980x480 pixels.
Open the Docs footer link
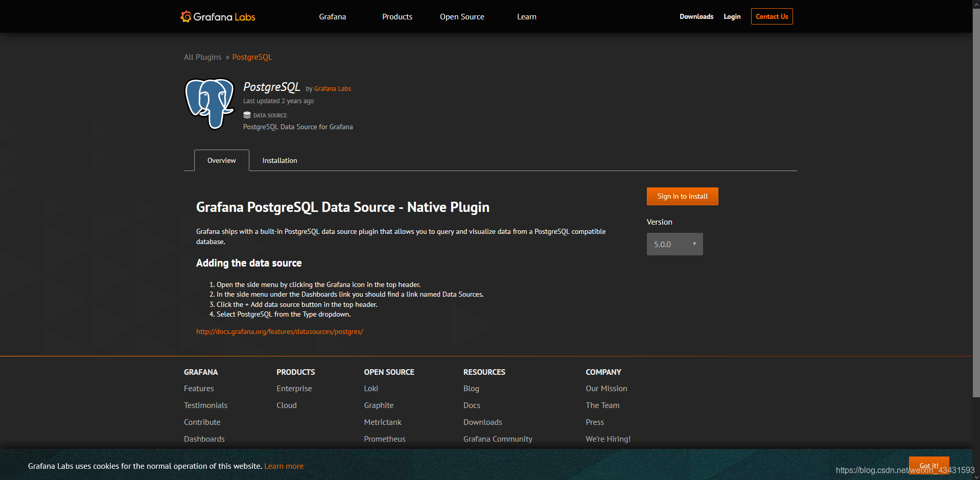tap(472, 405)
